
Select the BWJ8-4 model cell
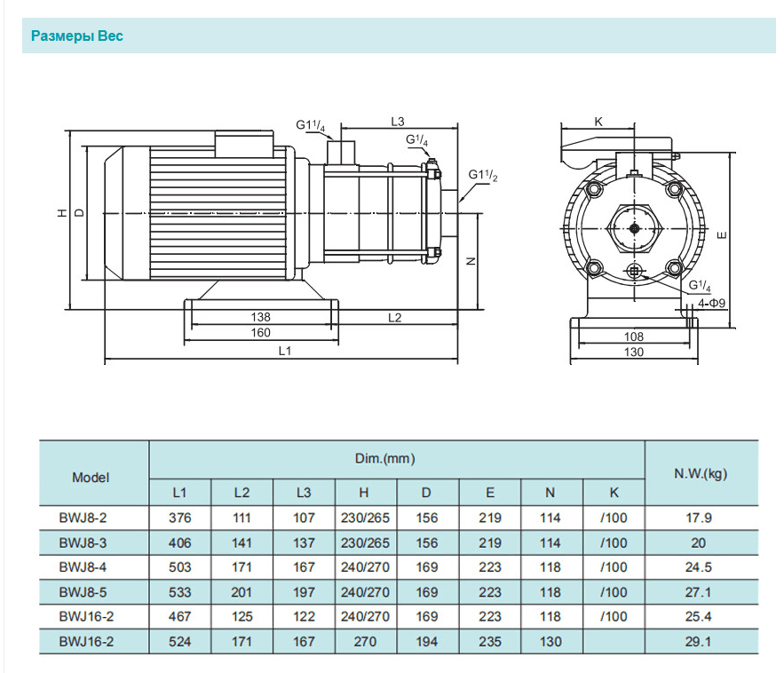point(83,566)
